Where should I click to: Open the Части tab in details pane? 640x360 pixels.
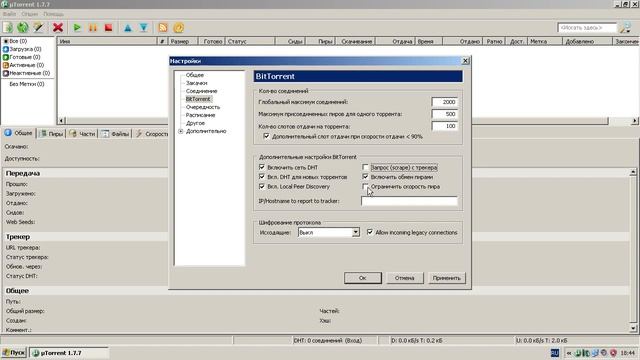pyautogui.click(x=82, y=133)
